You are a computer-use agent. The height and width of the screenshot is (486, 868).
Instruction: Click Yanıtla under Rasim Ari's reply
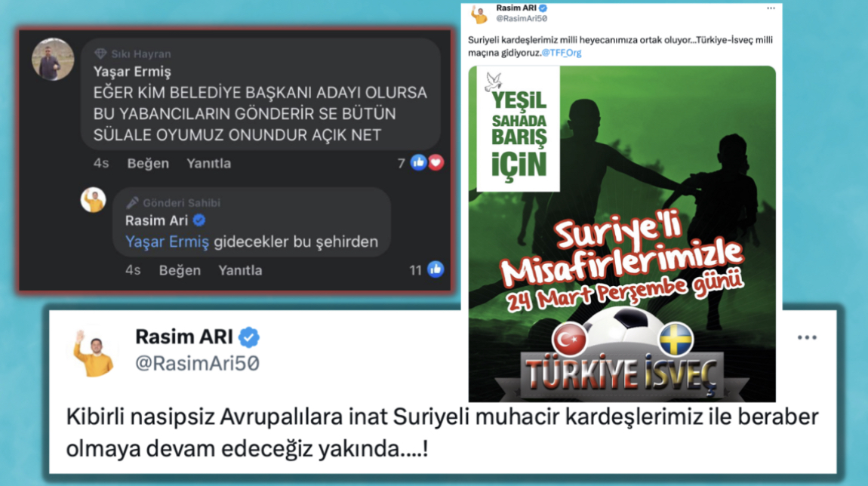(x=240, y=270)
